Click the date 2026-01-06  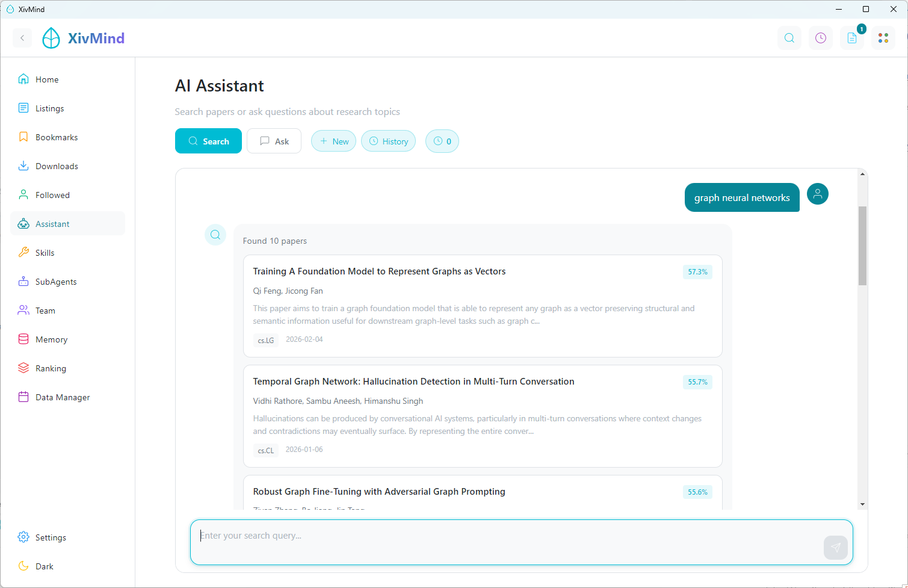coord(304,450)
